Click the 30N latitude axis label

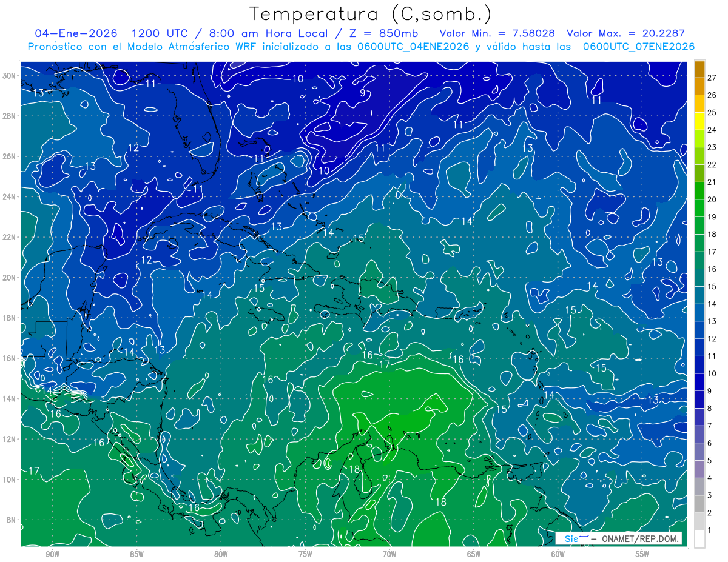click(x=9, y=75)
